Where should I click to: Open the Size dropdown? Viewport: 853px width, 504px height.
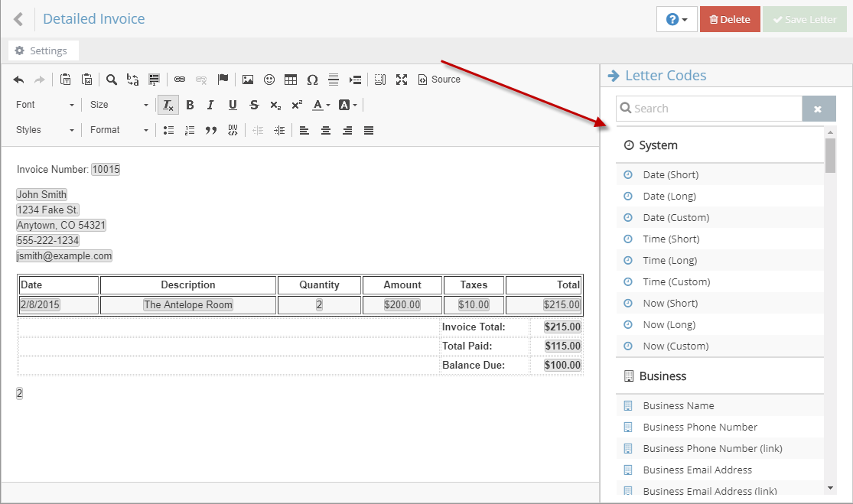[x=119, y=105]
